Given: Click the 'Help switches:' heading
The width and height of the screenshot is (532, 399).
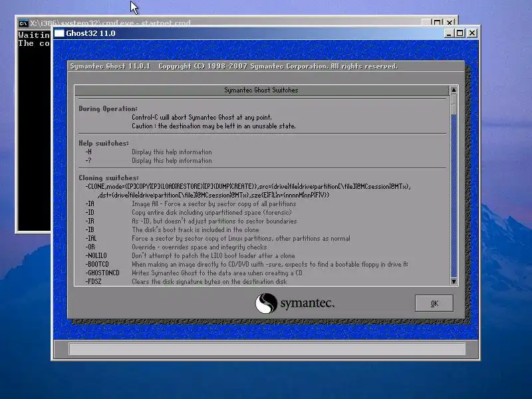Looking at the screenshot, I should [x=104, y=143].
